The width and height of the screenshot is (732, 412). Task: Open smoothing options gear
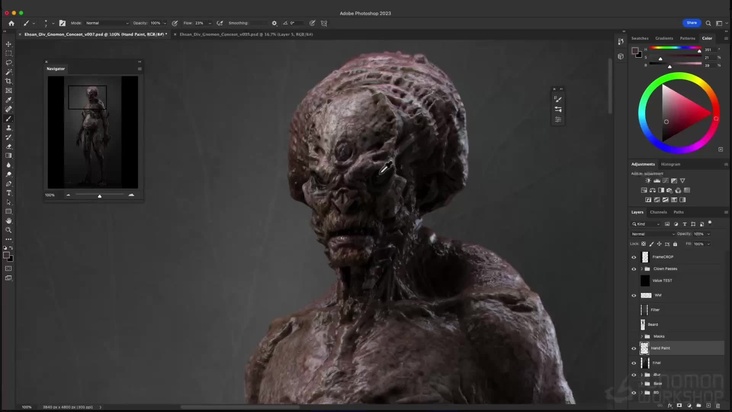(274, 23)
